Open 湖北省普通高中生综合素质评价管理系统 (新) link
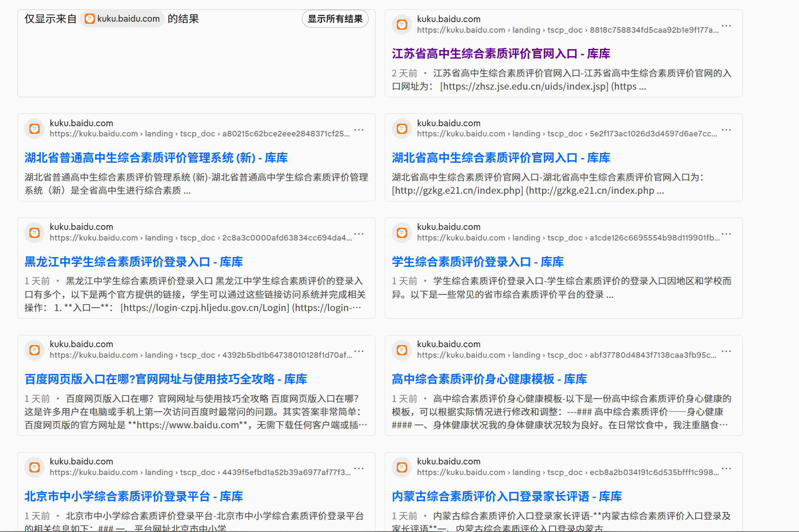The image size is (799, 532). click(x=156, y=158)
